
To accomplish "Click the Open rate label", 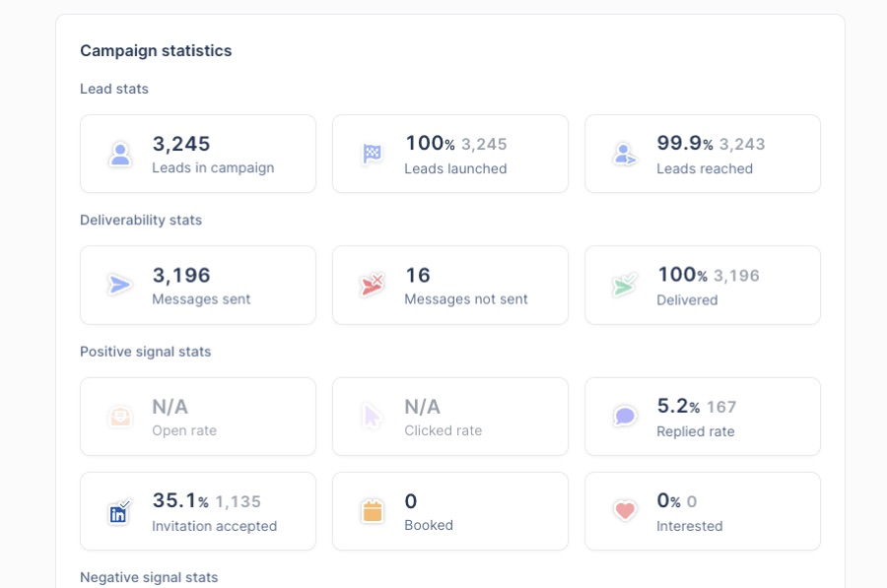I will click(184, 430).
